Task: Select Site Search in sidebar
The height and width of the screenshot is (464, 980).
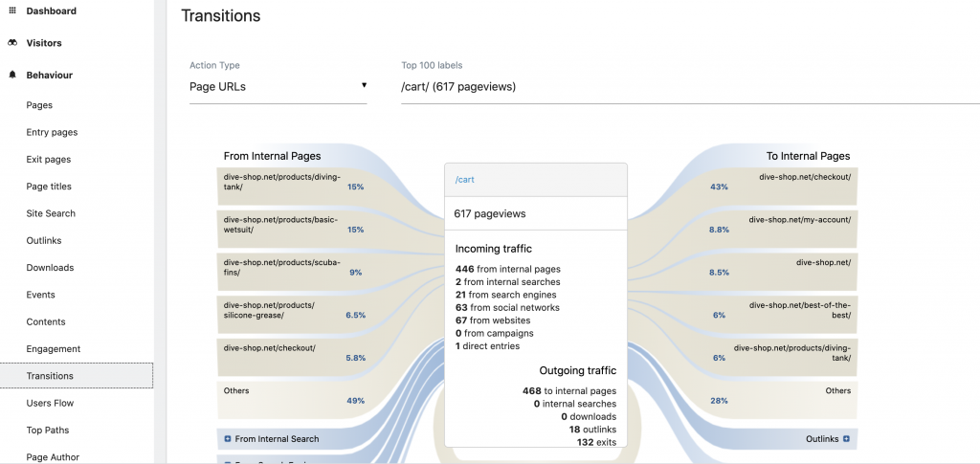Action: tap(51, 213)
